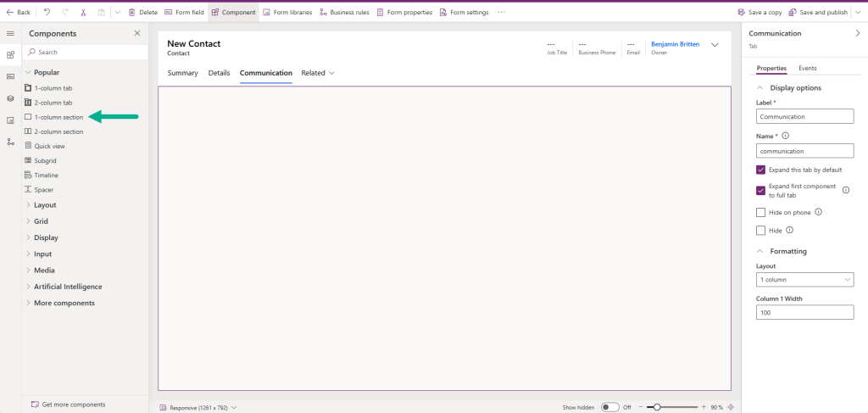This screenshot has height=413, width=868.
Task: Enable the Hide on phone checkbox
Action: click(760, 212)
